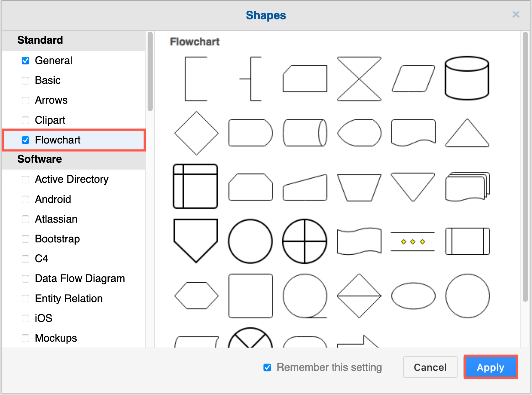
Task: Select the Decision diamond shape
Action: [196, 133]
